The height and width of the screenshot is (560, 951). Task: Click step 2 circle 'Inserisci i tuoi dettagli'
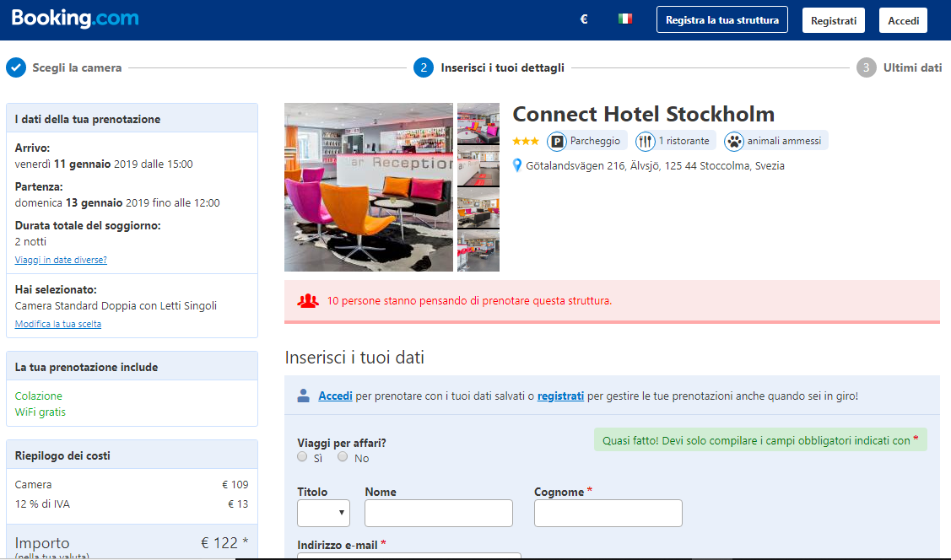(424, 67)
